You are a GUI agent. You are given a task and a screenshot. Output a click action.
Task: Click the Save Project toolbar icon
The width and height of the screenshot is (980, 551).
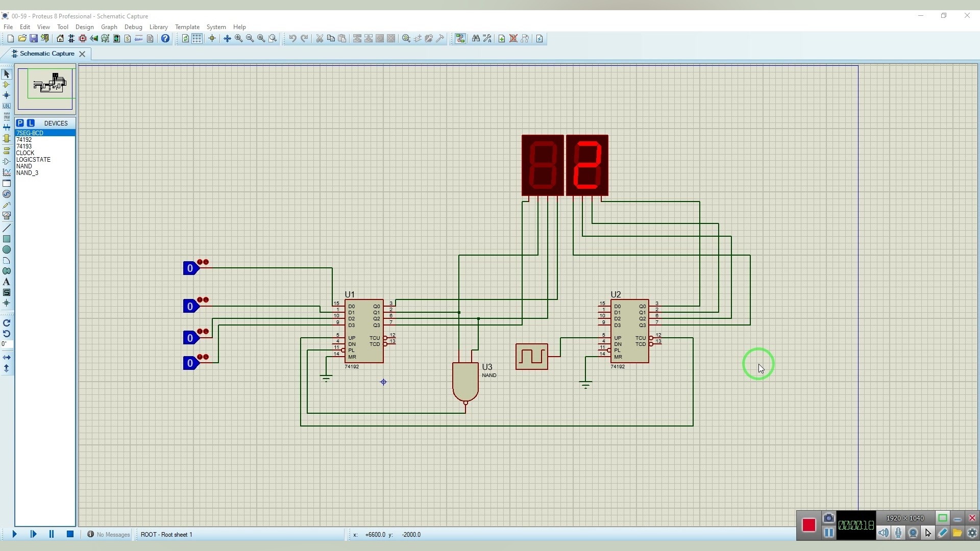(34, 39)
